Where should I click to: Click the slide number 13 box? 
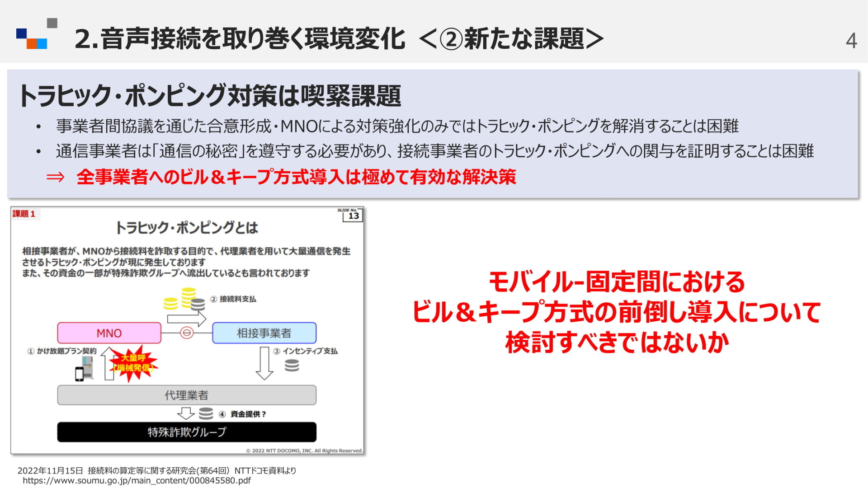(x=353, y=216)
